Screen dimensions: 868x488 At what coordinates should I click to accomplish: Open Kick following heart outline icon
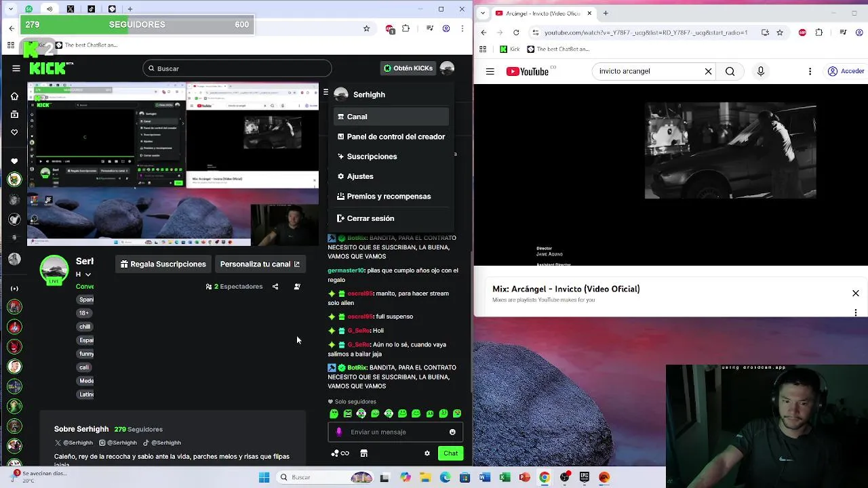point(14,133)
